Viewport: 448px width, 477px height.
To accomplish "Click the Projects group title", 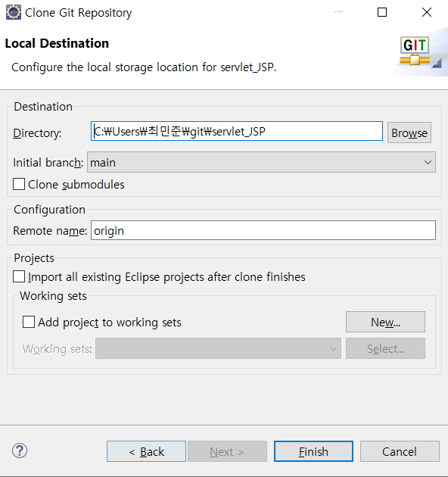I will coord(34,258).
